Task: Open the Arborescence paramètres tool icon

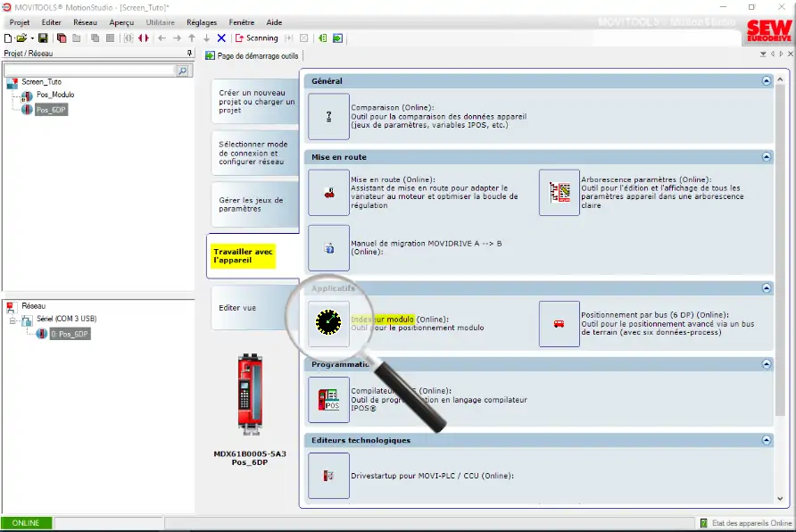Action: coord(559,193)
